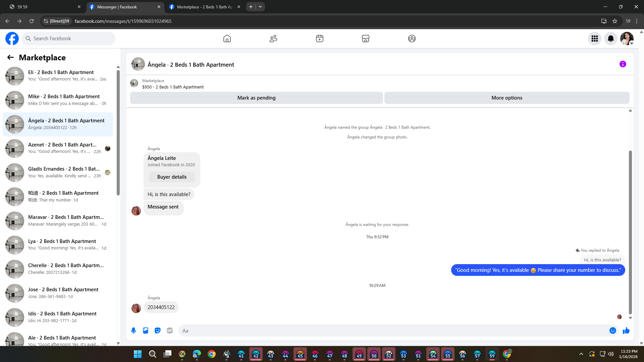Image resolution: width=644 pixels, height=362 pixels.
Task: Go back from Marketplace chats list
Action: (x=10, y=57)
